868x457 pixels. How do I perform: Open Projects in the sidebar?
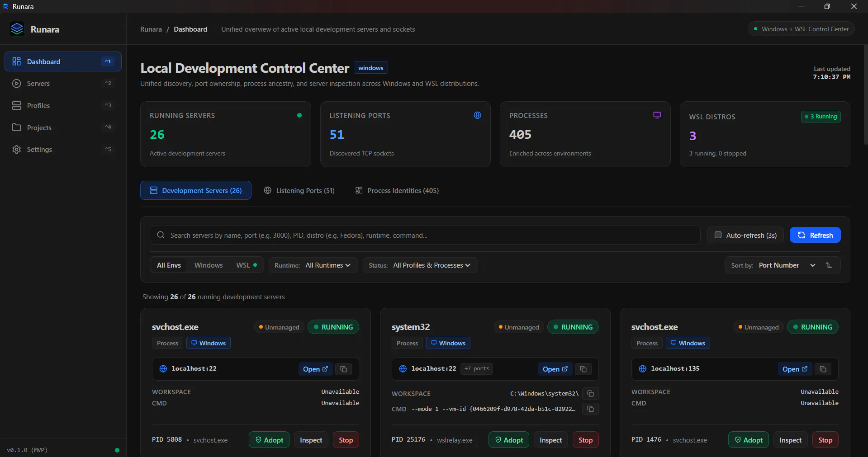(x=63, y=127)
